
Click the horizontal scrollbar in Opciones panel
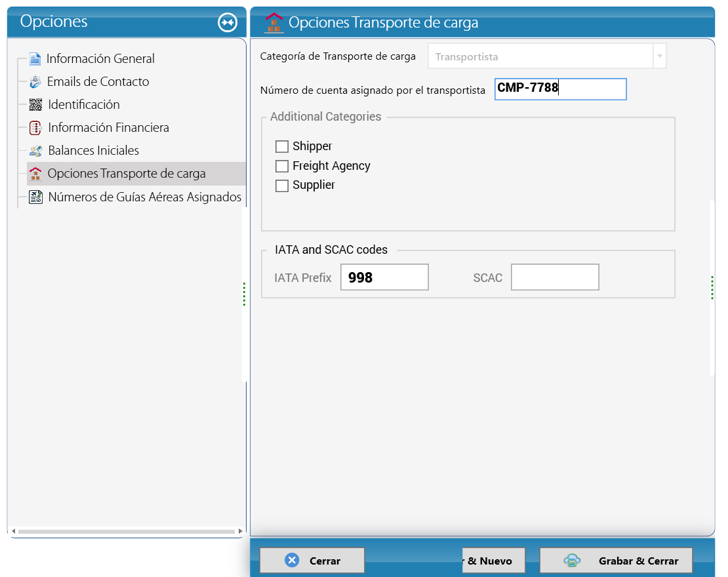click(127, 531)
